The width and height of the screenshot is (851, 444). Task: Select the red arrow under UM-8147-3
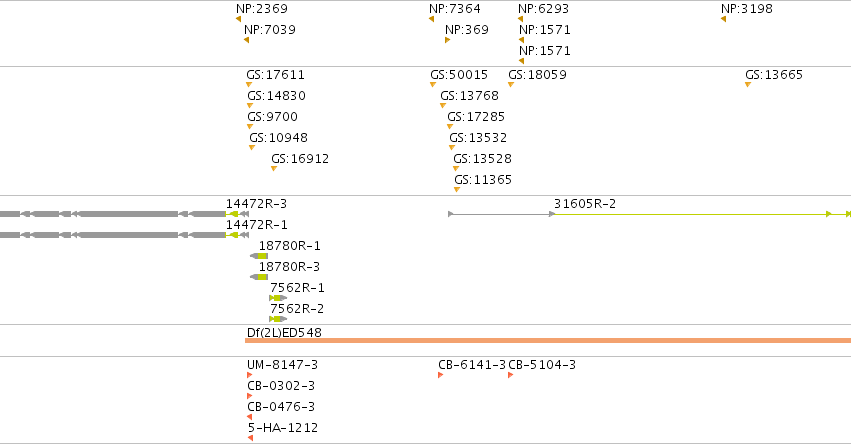(x=250, y=376)
